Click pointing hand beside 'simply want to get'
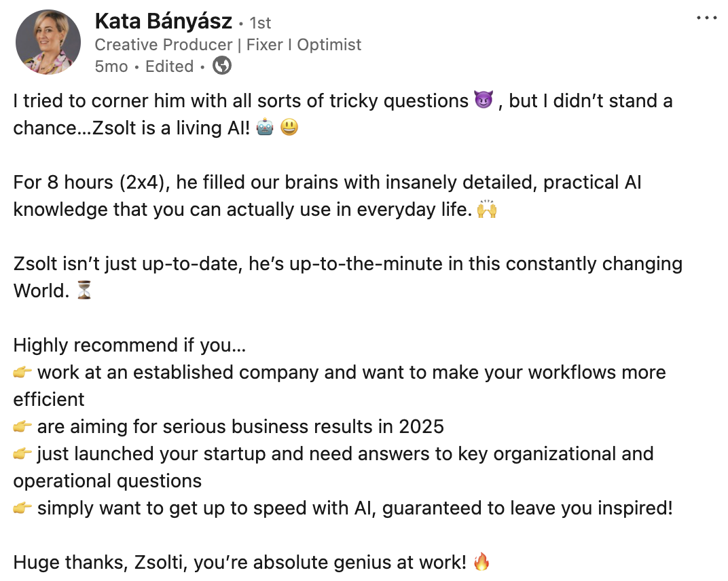This screenshot has width=728, height=581. [x=22, y=508]
